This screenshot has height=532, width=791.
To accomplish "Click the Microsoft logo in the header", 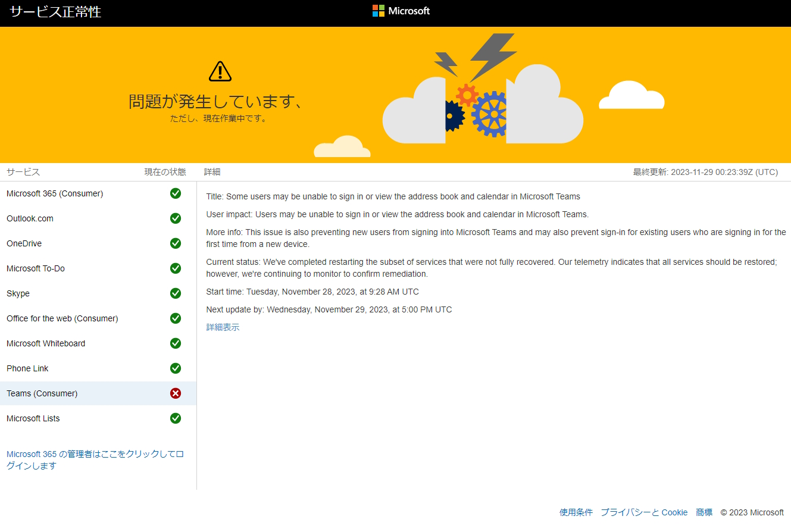I will point(400,10).
